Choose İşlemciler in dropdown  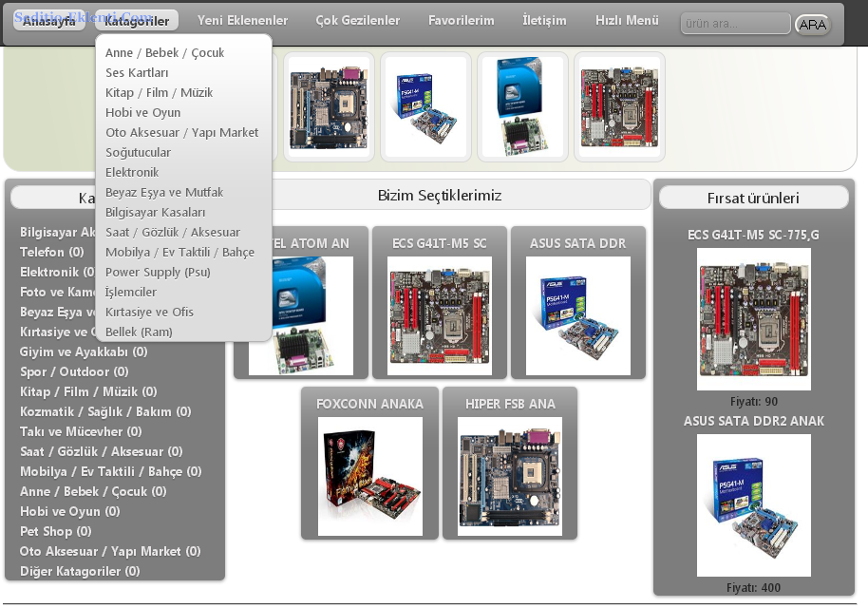[131, 292]
